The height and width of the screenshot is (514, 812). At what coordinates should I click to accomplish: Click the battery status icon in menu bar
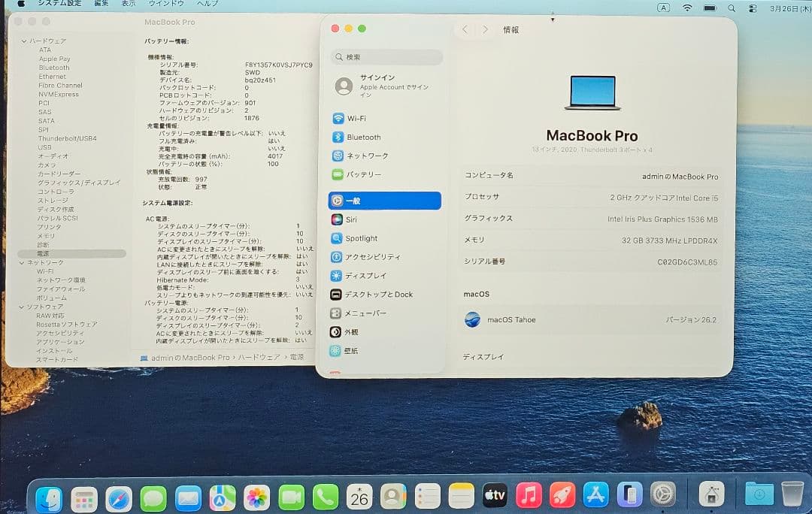[x=710, y=8]
